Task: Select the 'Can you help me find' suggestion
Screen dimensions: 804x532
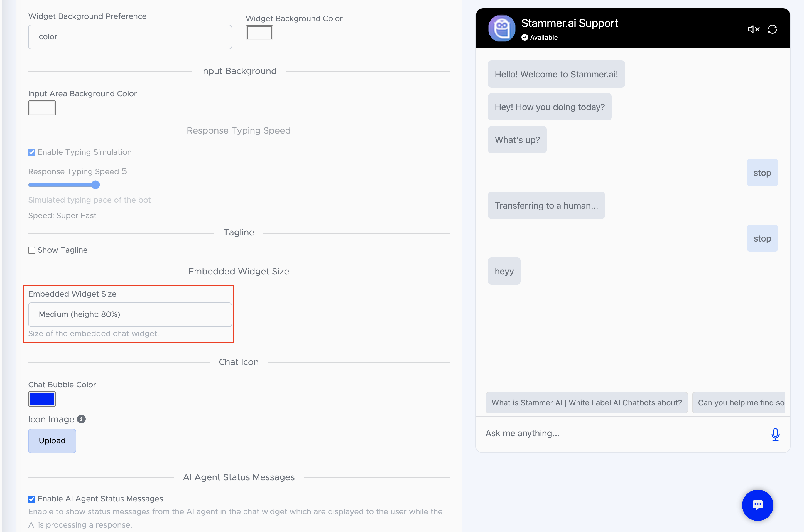Action: coord(738,403)
